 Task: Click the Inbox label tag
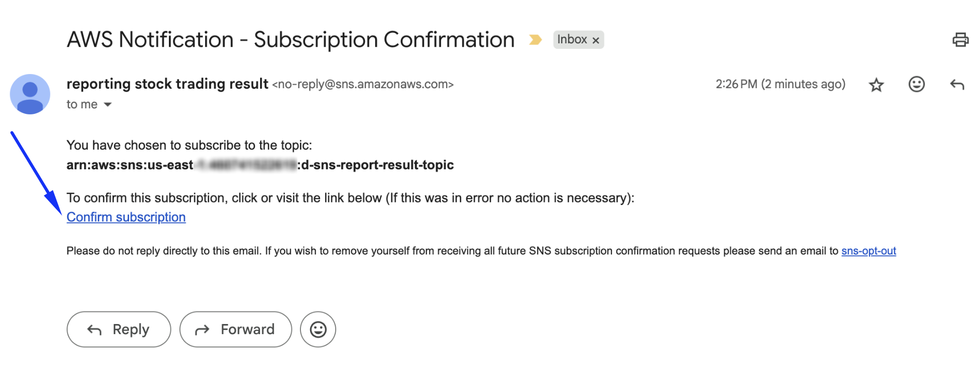point(572,40)
